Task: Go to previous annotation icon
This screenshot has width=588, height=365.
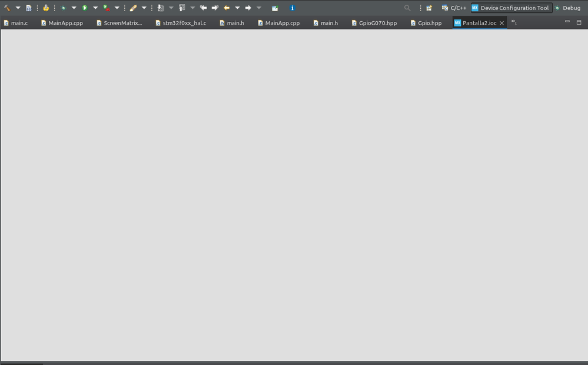Action: click(182, 8)
